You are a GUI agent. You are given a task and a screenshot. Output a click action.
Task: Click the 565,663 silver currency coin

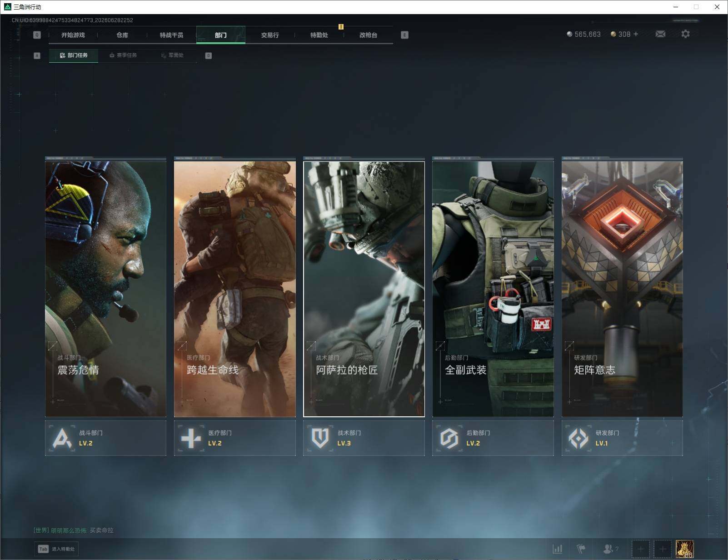click(569, 34)
